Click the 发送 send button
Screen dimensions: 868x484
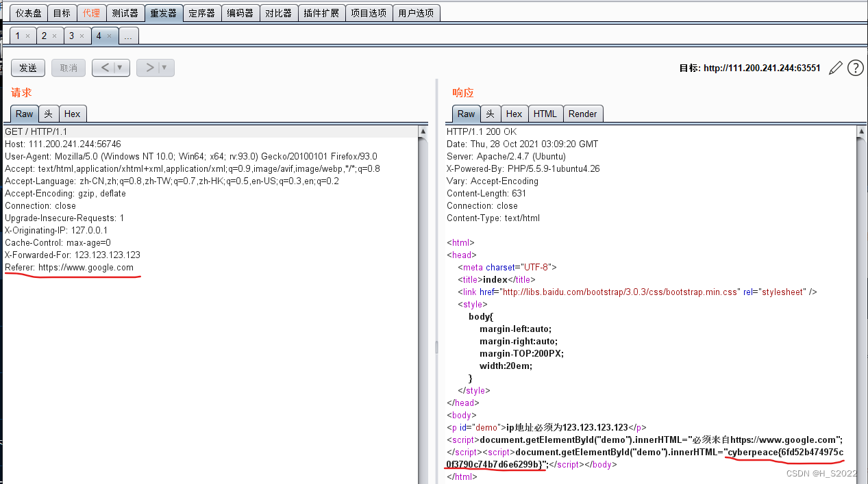point(28,68)
